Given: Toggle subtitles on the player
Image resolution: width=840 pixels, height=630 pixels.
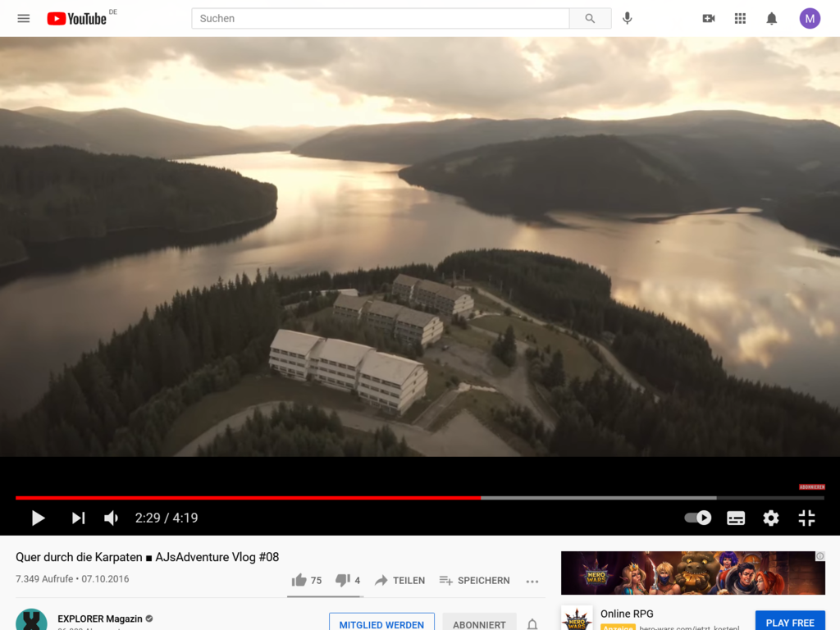Looking at the screenshot, I should [736, 518].
